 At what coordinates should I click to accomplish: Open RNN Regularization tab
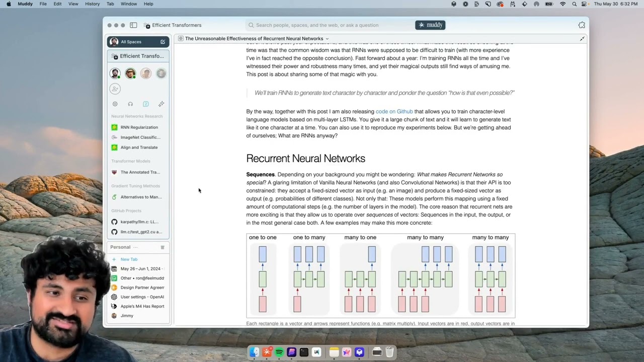(138, 127)
